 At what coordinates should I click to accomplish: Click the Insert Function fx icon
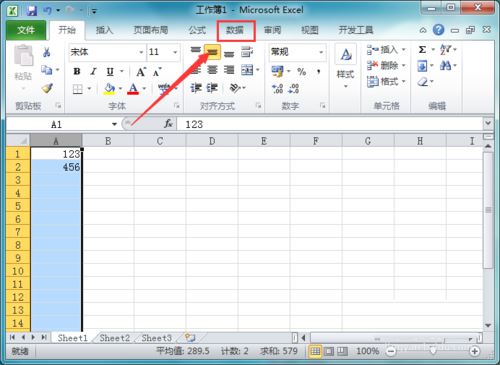(x=168, y=124)
